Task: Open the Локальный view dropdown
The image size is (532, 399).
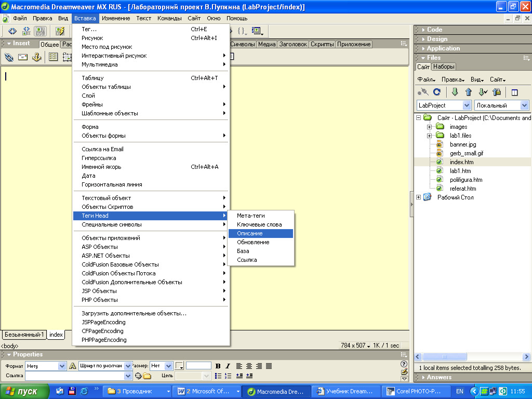Action: 524,105
